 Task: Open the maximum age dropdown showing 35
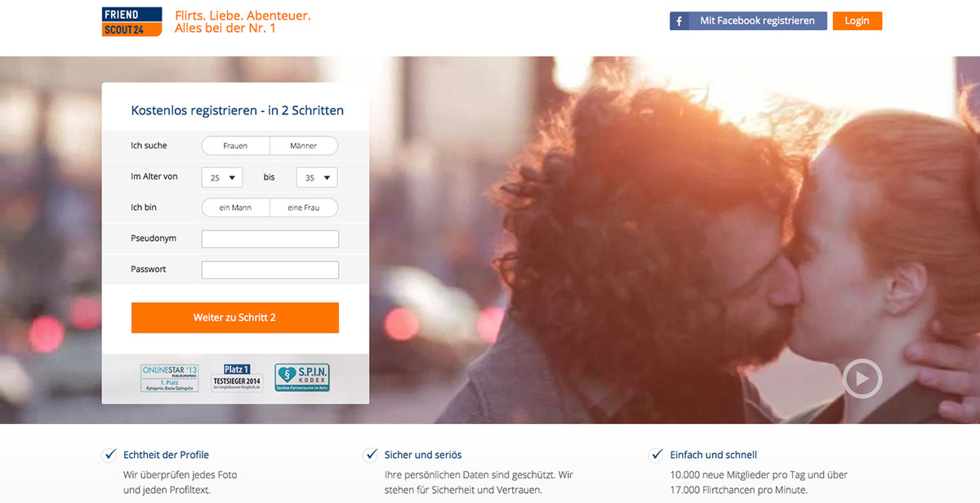pos(317,177)
